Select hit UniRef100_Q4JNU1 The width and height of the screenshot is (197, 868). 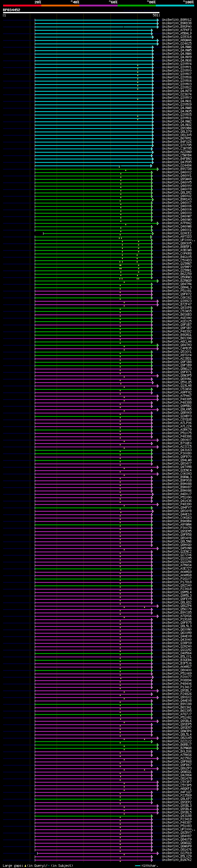click(177, 101)
